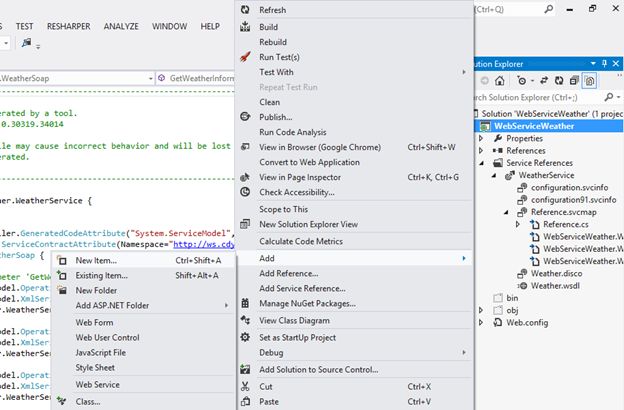Click the Cut scissors icon
The width and height of the screenshot is (624, 410).
(x=245, y=387)
